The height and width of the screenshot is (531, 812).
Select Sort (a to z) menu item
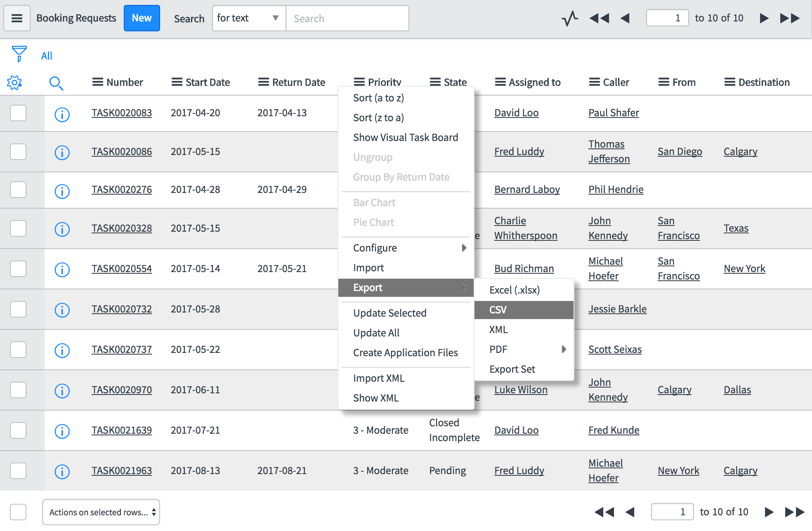click(x=378, y=98)
